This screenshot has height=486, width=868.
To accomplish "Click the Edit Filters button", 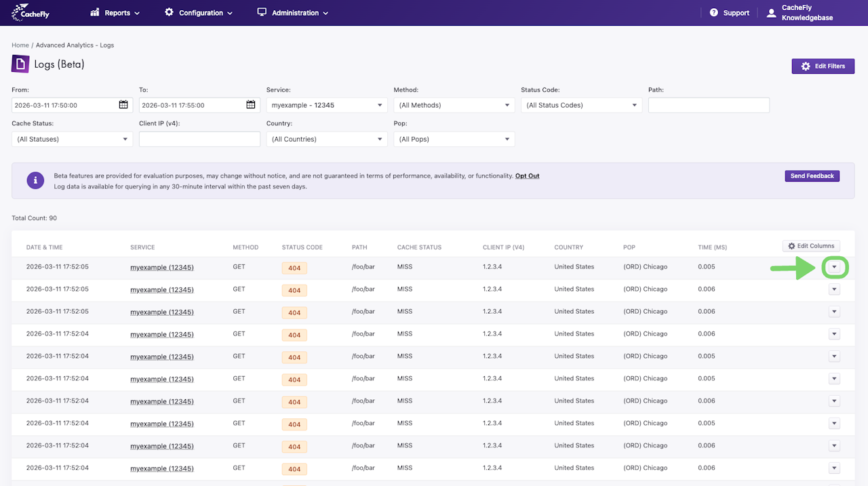I will click(x=823, y=66).
